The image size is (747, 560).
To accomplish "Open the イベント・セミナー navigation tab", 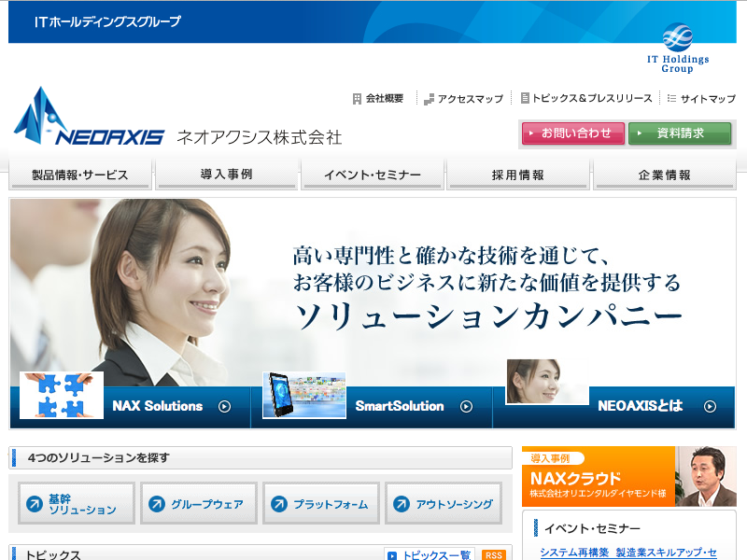I will click(x=372, y=175).
